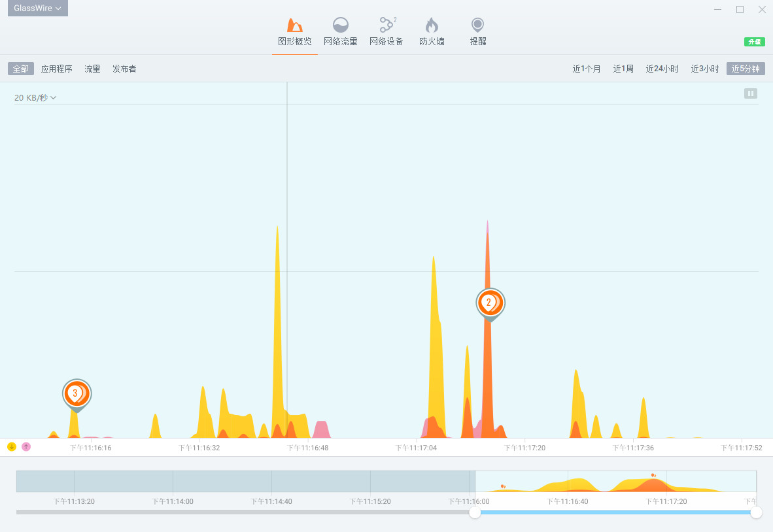The height and width of the screenshot is (532, 773).
Task: Click the 下午11:13:20 overview timeline label
Action: (74, 501)
